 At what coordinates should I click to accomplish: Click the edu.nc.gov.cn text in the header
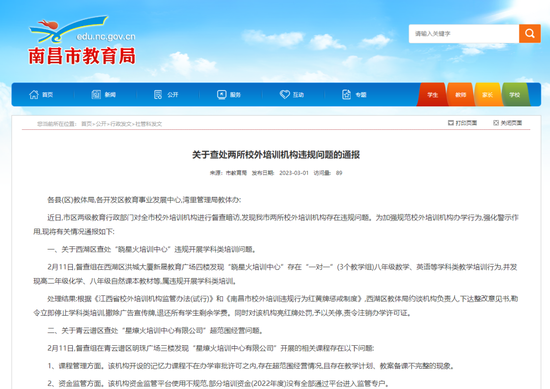[x=106, y=36]
